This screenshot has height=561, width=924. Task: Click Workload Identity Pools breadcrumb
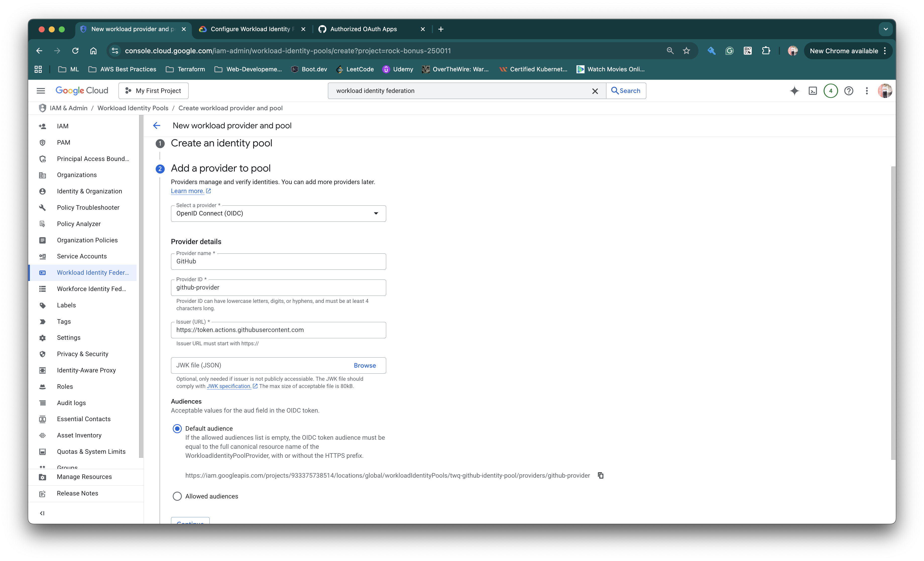coord(133,108)
